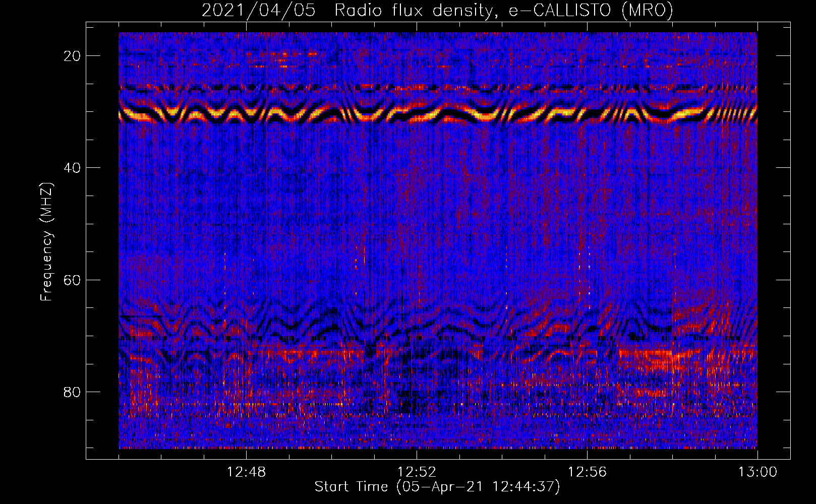Click the '13:00' time tick label
816x504 pixels.
tap(757, 472)
